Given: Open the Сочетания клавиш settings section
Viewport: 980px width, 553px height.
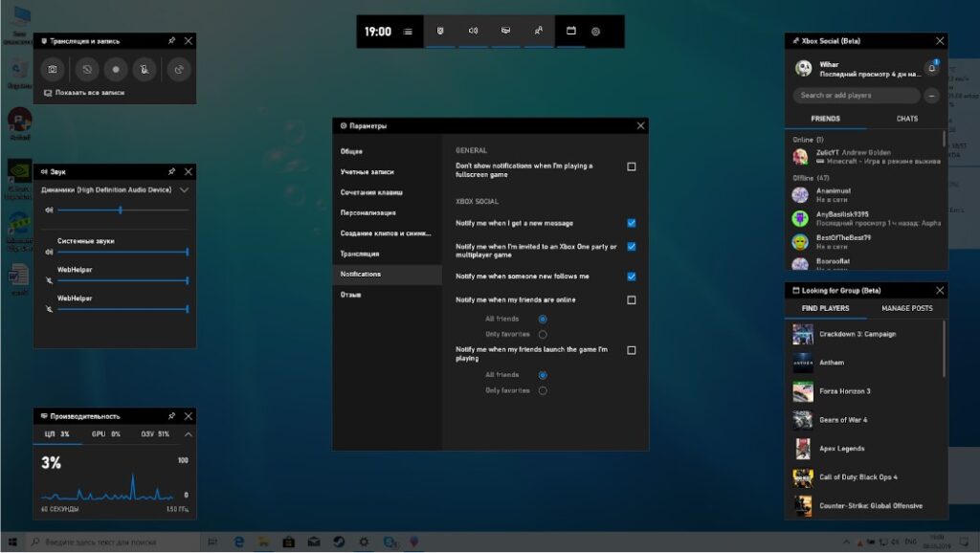Looking at the screenshot, I should (x=387, y=192).
